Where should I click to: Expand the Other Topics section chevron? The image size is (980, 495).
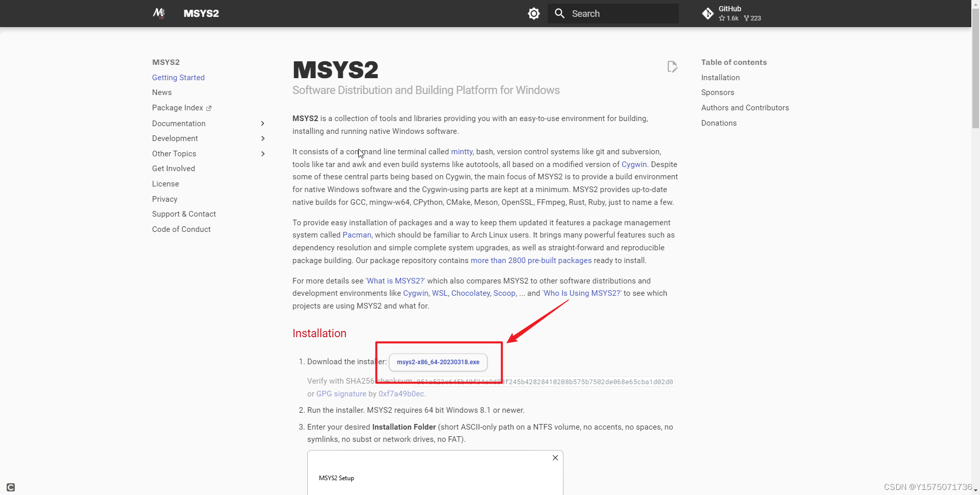[263, 154]
